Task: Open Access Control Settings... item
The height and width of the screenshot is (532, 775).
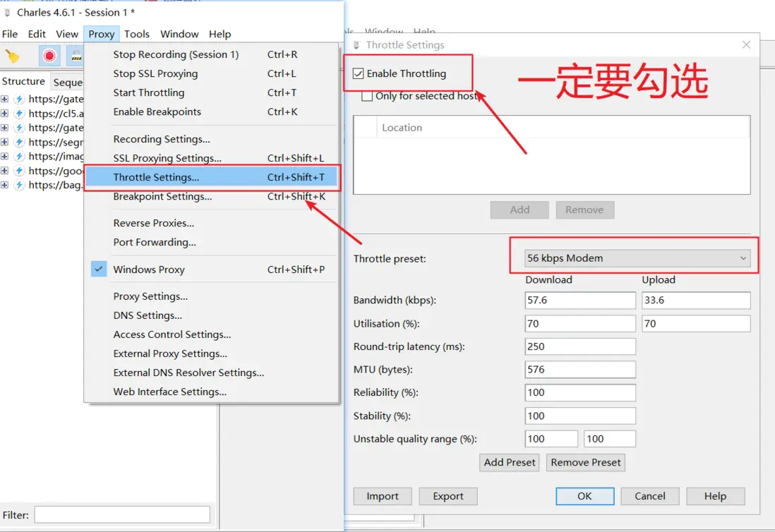Action: [212, 334]
